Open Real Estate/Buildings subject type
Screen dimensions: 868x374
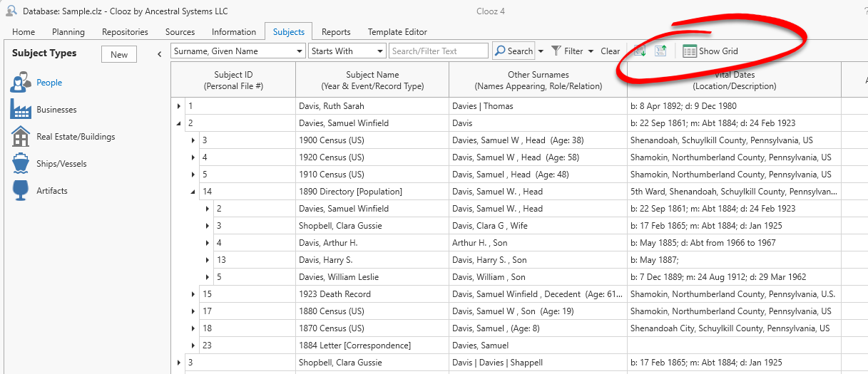[x=75, y=137]
